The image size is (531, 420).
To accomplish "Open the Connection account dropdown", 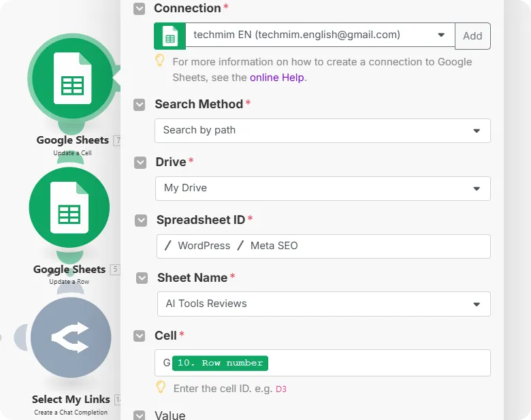I will click(440, 35).
